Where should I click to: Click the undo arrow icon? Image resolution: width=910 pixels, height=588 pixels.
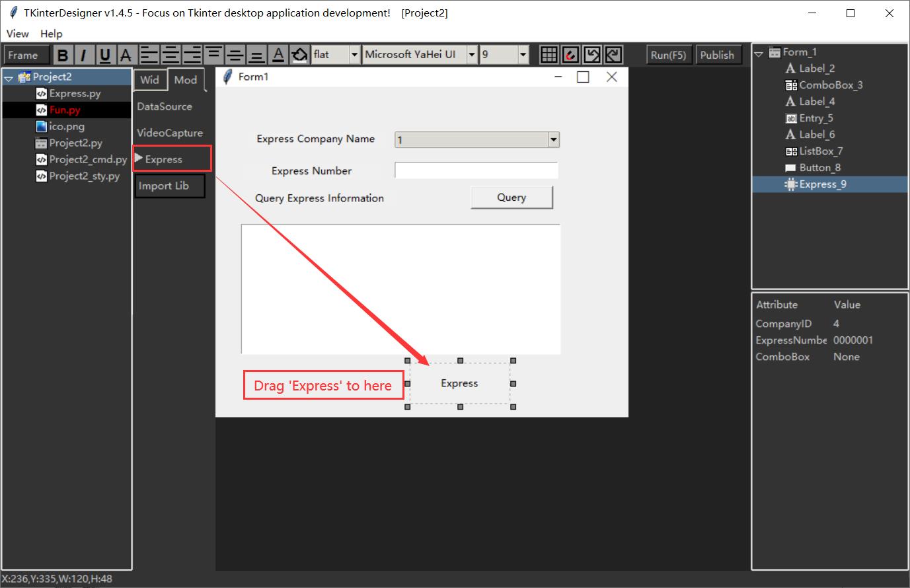[592, 55]
